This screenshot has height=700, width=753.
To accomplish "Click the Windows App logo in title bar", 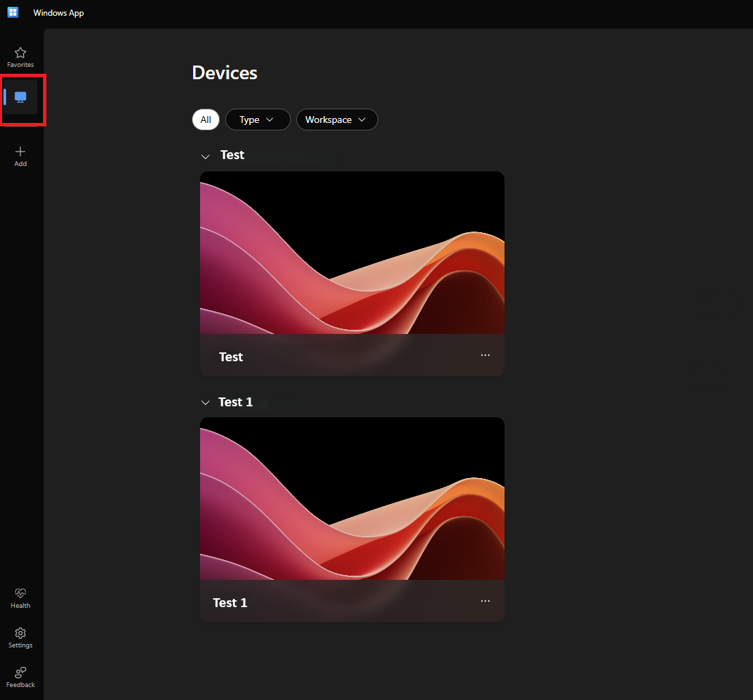I will click(x=13, y=13).
